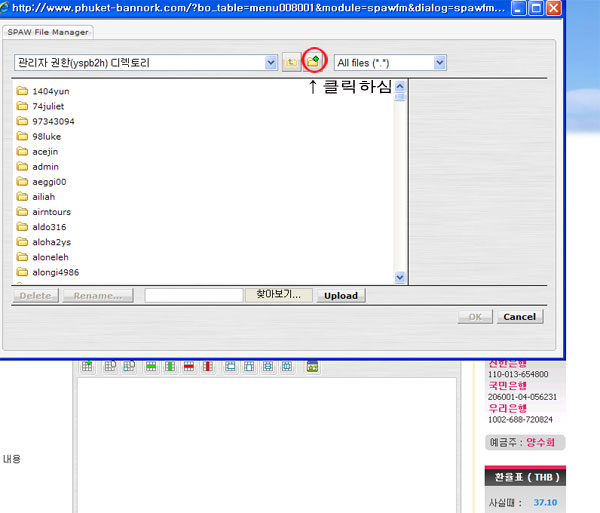Click the insert column icon with green bar
This screenshot has height=513, width=600.
pos(168,367)
